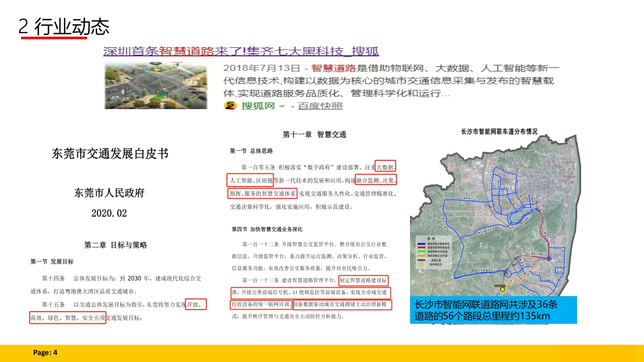
Task: Click the text 东莞市人民政府
Action: tap(109, 193)
